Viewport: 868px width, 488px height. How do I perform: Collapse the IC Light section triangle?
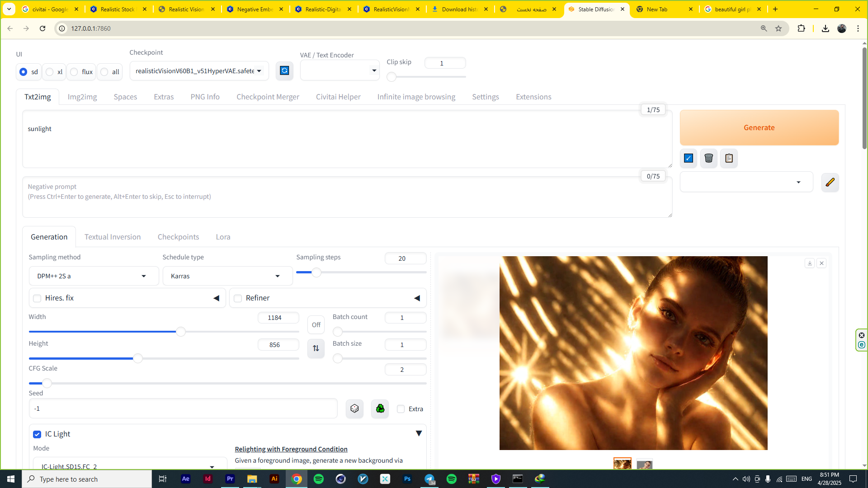[418, 433]
